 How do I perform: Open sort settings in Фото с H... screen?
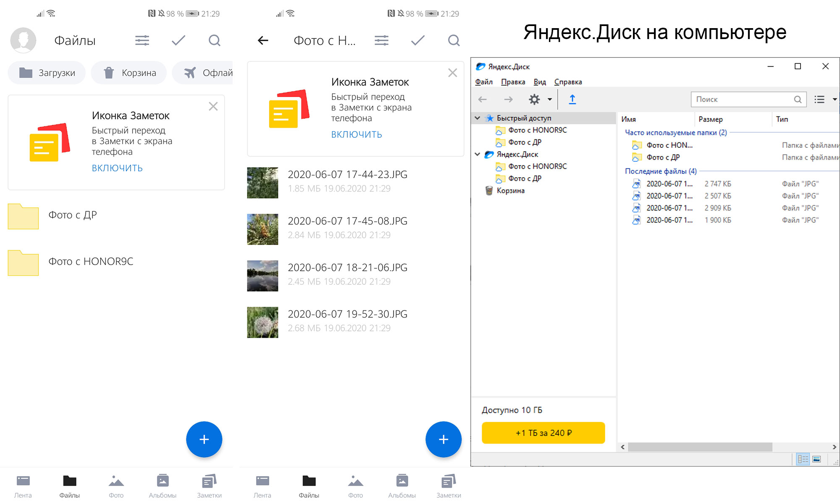[x=381, y=40]
